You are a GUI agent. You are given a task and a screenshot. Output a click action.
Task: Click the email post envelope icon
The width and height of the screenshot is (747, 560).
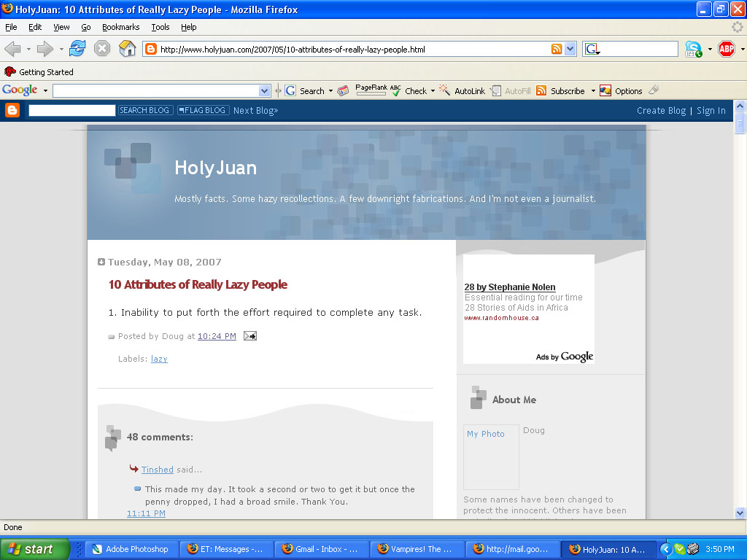tap(250, 336)
